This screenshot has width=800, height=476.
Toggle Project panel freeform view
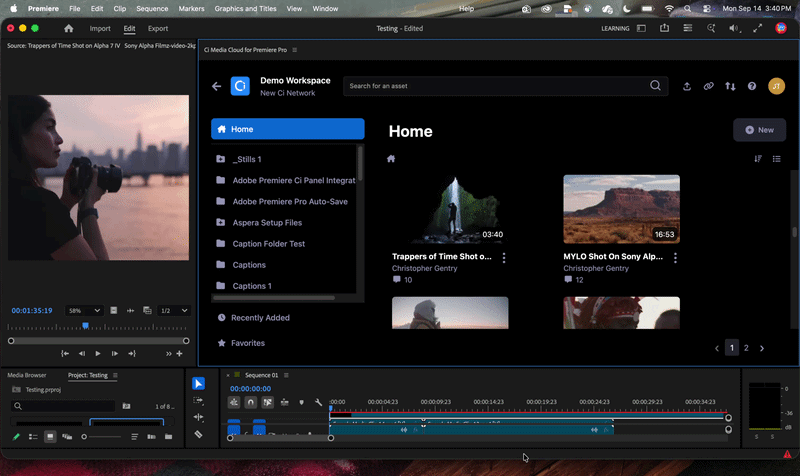[67, 437]
